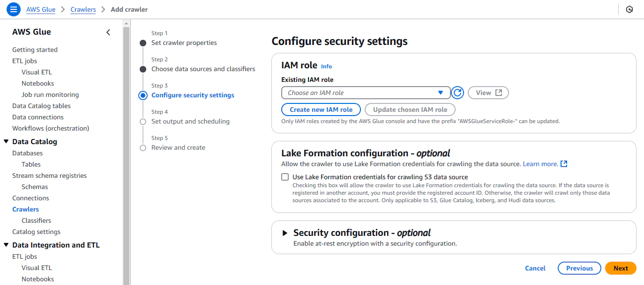
Task: Enable Lake Formation credentials checkbox
Action: pyautogui.click(x=285, y=177)
